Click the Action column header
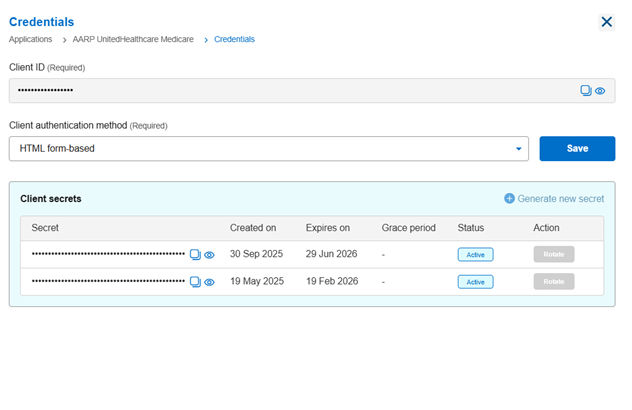Screen dimensions: 632x410 (546, 228)
